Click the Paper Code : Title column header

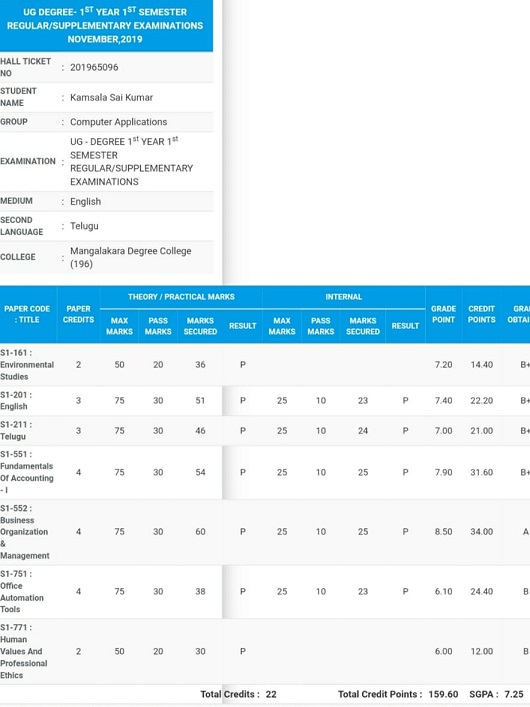click(27, 314)
